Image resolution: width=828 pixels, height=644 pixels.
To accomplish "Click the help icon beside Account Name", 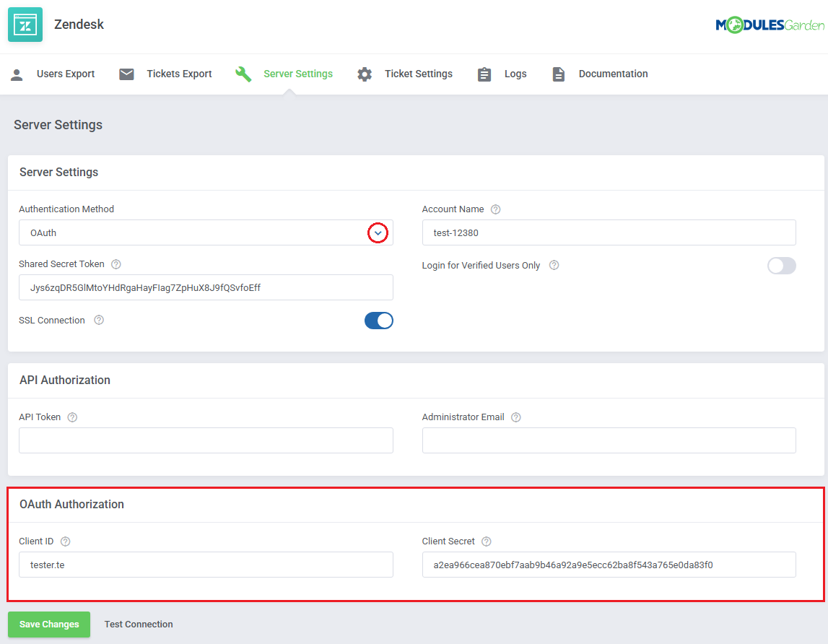I will click(495, 209).
